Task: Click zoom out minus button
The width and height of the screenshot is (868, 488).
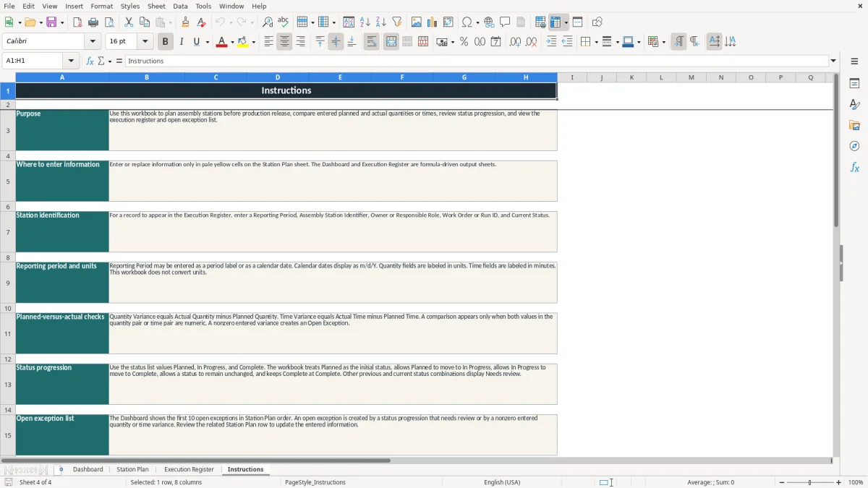Action: [x=782, y=482]
